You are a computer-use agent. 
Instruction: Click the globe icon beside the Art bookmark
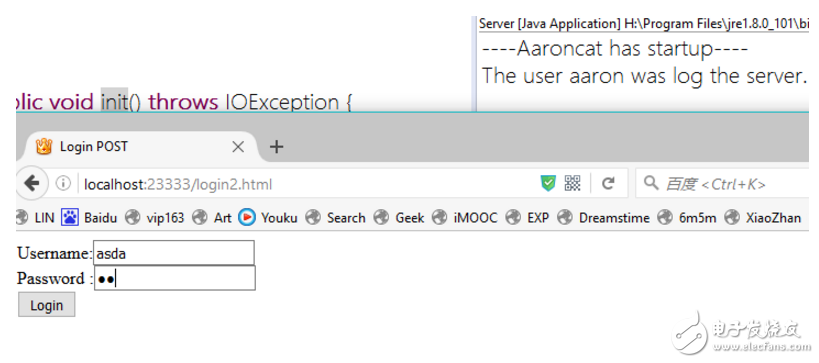[200, 217]
